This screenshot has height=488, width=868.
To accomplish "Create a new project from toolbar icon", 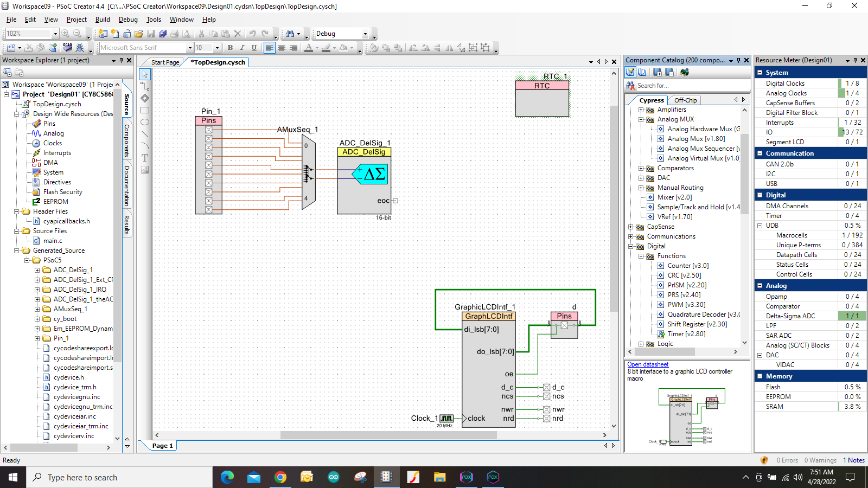I will click(103, 34).
